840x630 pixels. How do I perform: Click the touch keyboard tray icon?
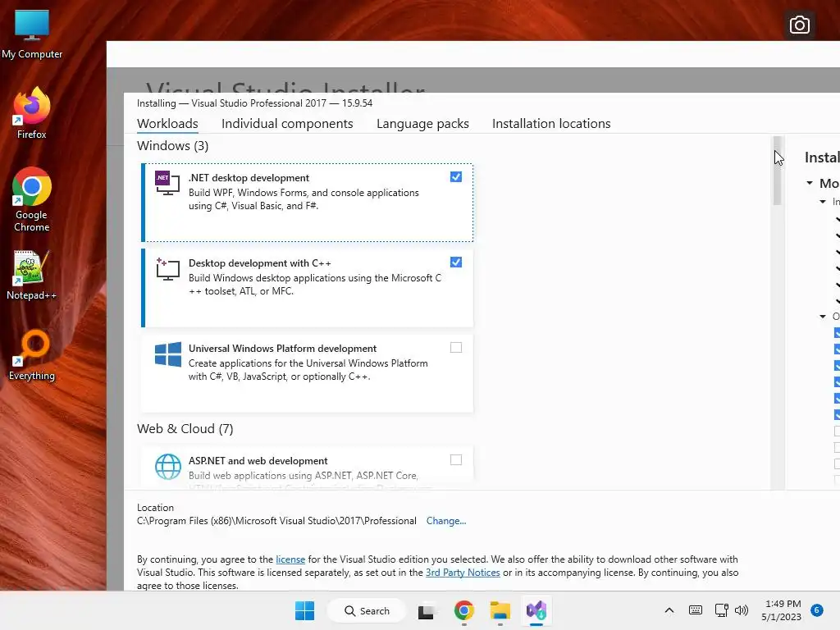[x=696, y=610]
